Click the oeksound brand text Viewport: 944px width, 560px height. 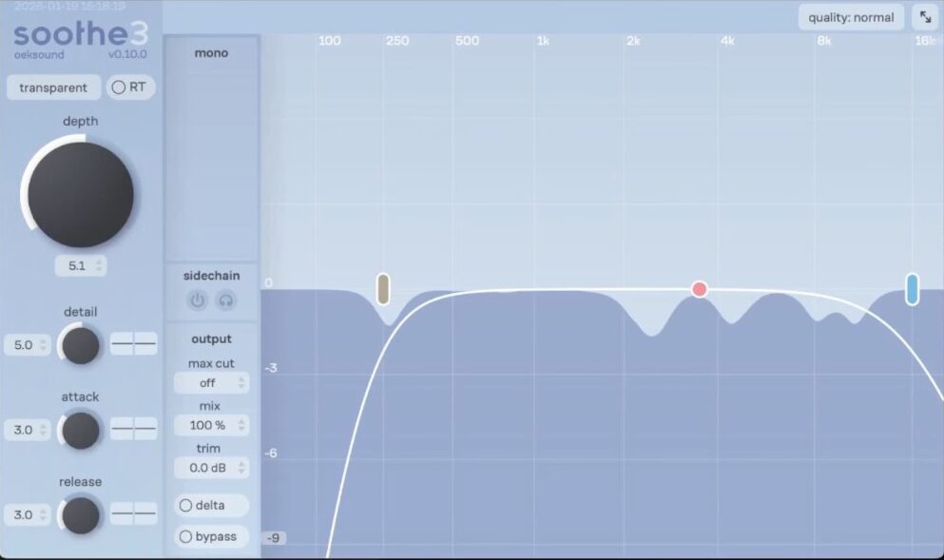click(39, 54)
